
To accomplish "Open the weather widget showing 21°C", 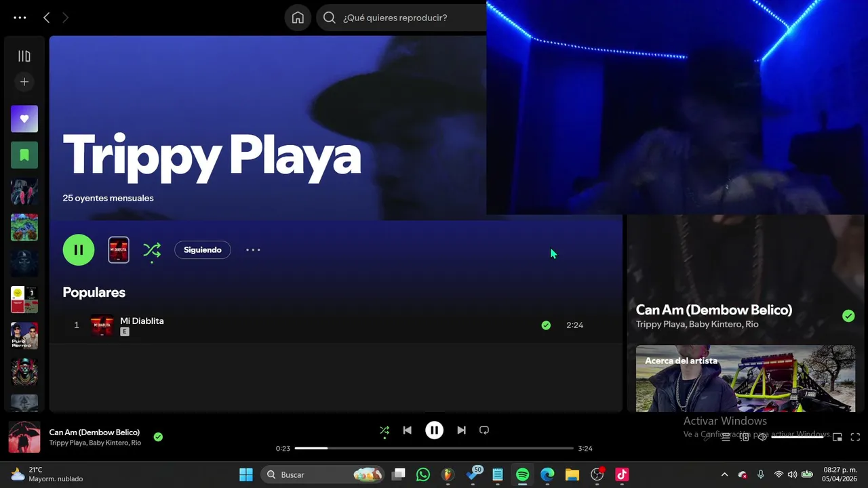I will coord(47,474).
